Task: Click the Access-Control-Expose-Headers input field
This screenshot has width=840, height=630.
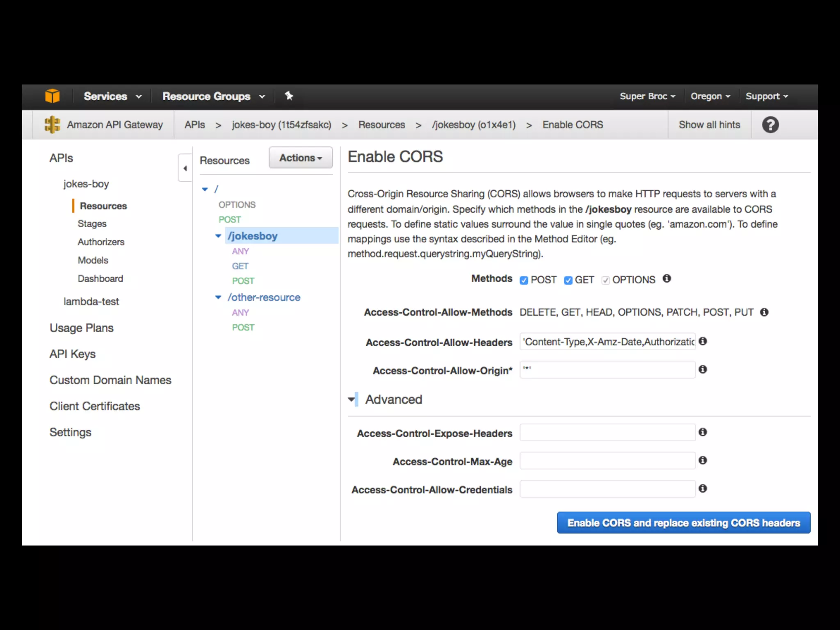Action: pos(607,432)
